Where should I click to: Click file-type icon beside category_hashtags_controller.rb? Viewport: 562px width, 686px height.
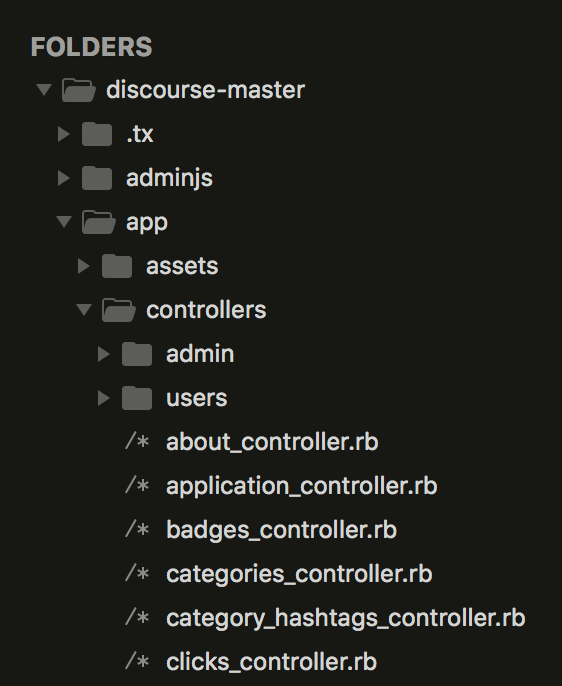coord(137,617)
